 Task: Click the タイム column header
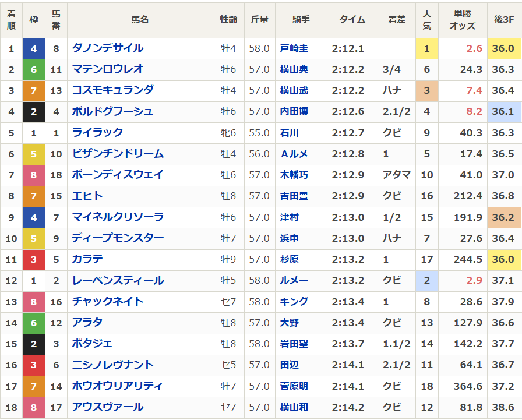pyautogui.click(x=352, y=20)
